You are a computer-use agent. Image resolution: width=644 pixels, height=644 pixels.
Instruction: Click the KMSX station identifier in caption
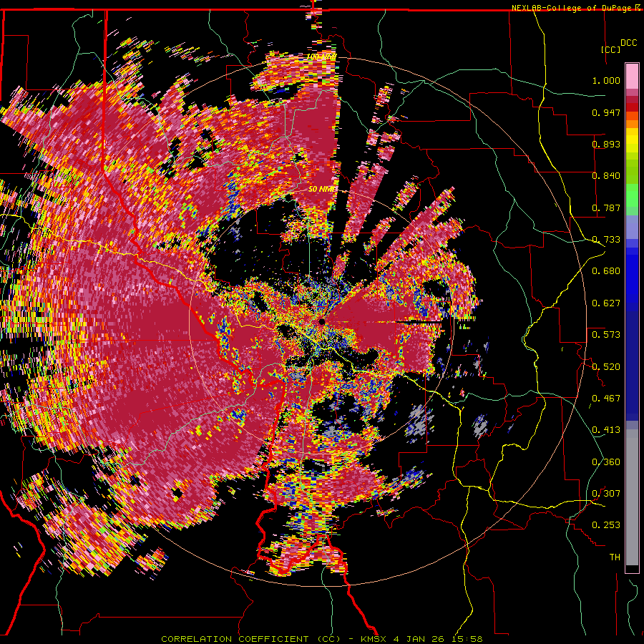point(374,639)
